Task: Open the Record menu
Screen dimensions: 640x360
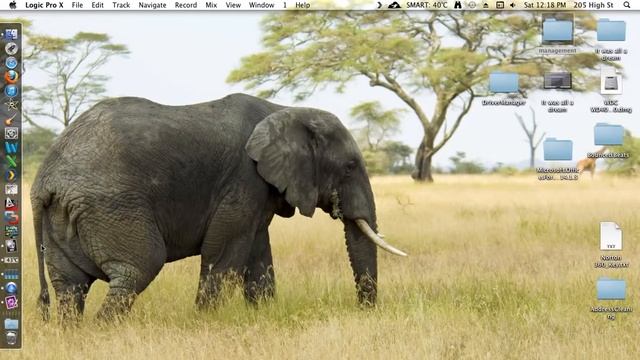Action: (x=186, y=5)
